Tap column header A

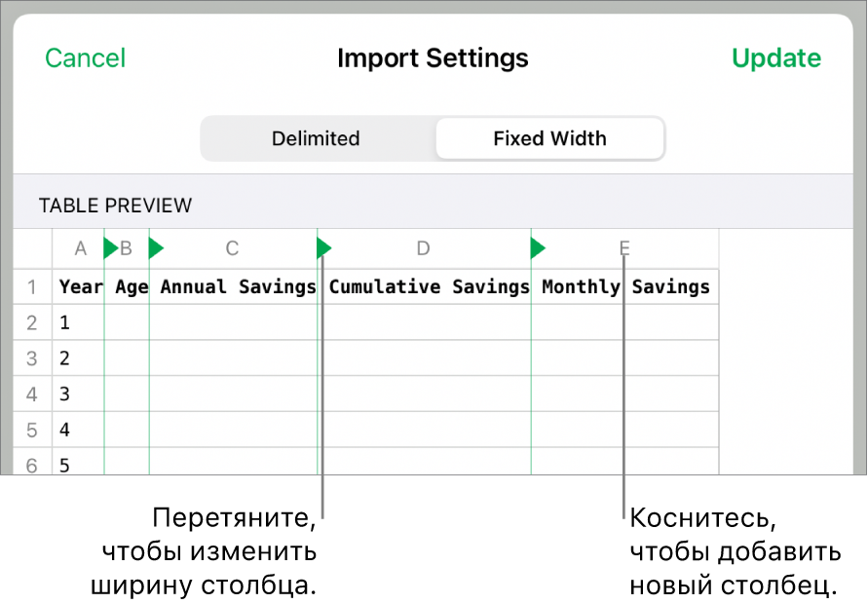pos(81,249)
